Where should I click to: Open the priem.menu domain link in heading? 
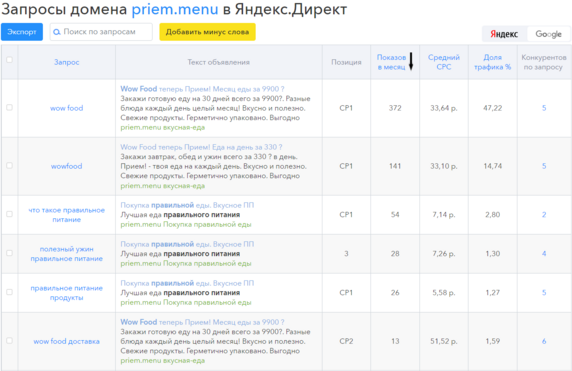175,9
